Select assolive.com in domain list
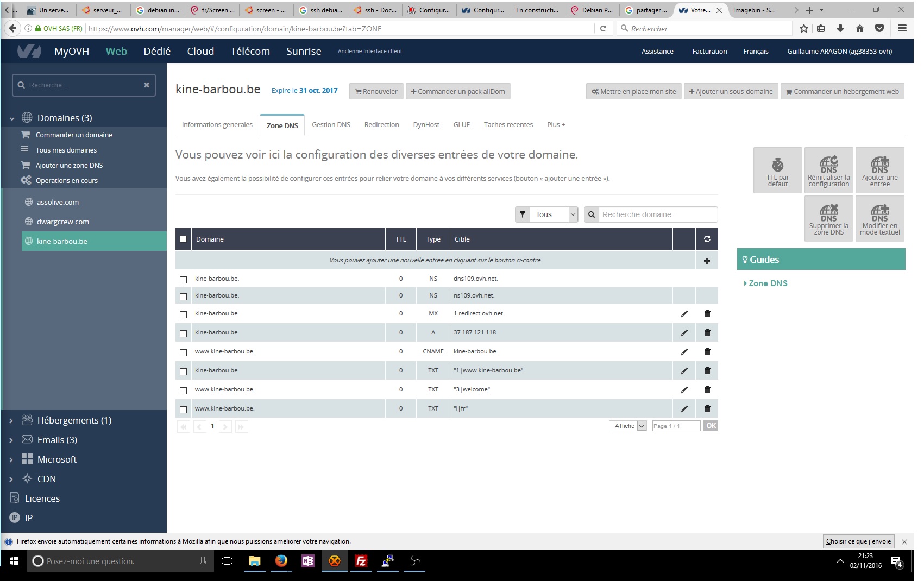Screen dimensions: 924x581 (x=58, y=202)
